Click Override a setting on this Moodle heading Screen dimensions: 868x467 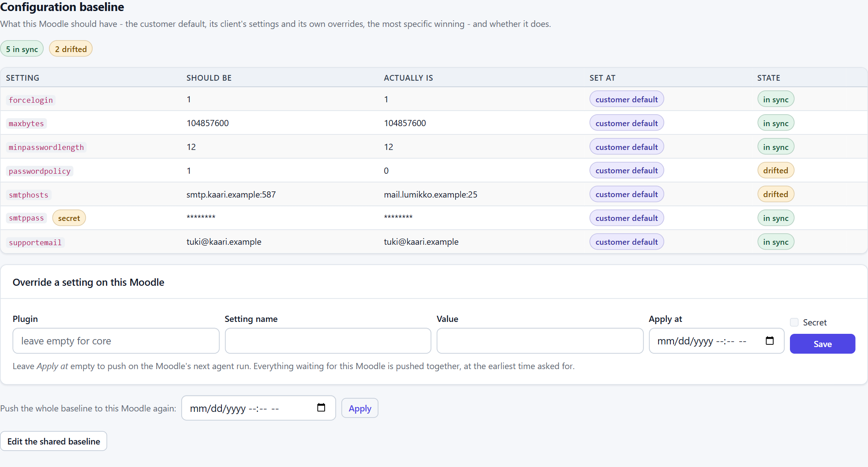click(89, 282)
